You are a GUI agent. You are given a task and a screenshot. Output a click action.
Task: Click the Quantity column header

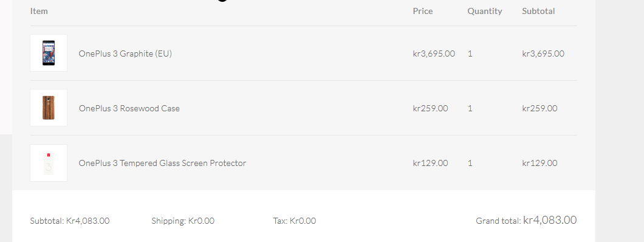(485, 11)
